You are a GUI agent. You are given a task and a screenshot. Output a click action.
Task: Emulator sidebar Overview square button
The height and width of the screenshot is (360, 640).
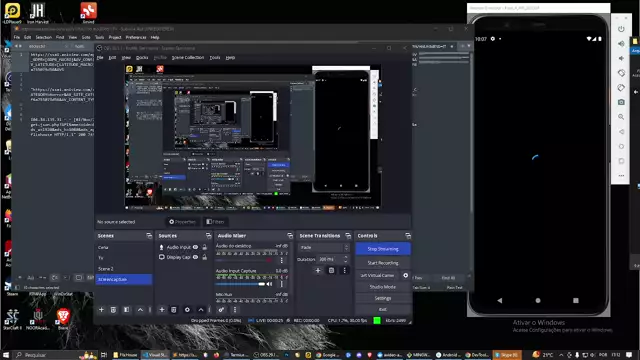[621, 161]
